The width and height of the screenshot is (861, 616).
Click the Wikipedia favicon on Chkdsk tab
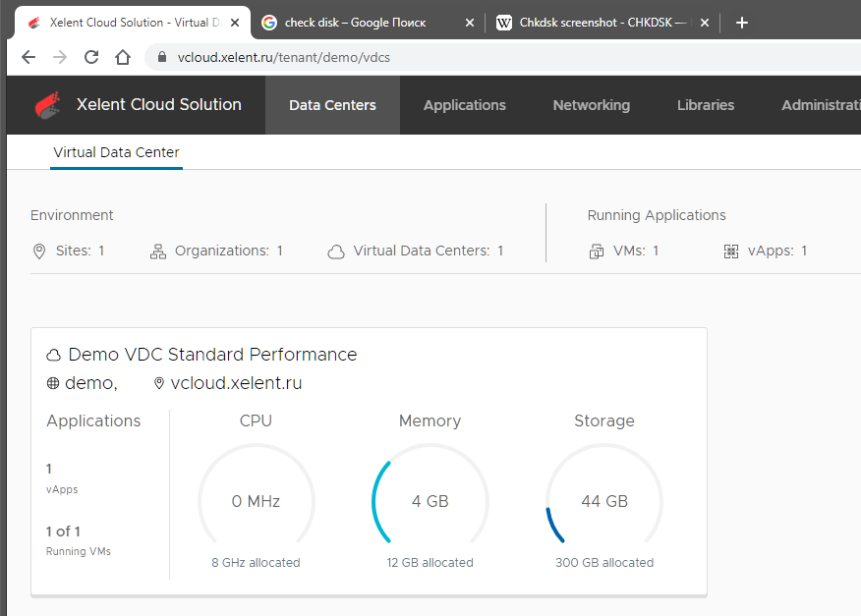click(504, 23)
